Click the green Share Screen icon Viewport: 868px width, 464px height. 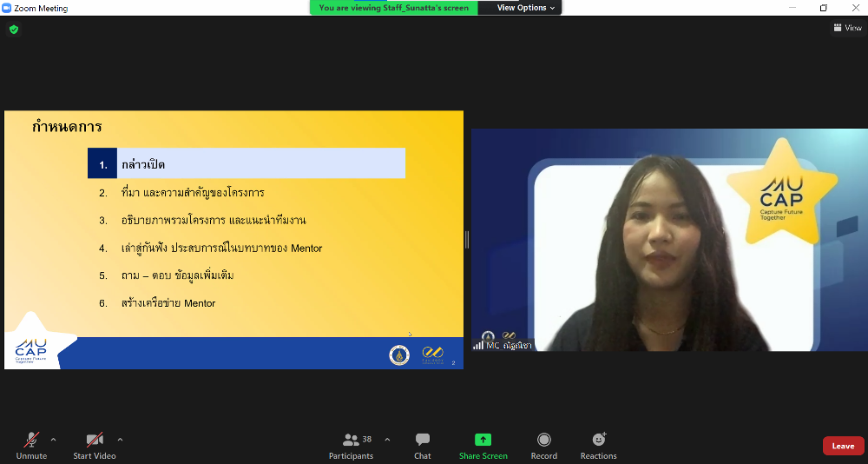(x=483, y=440)
